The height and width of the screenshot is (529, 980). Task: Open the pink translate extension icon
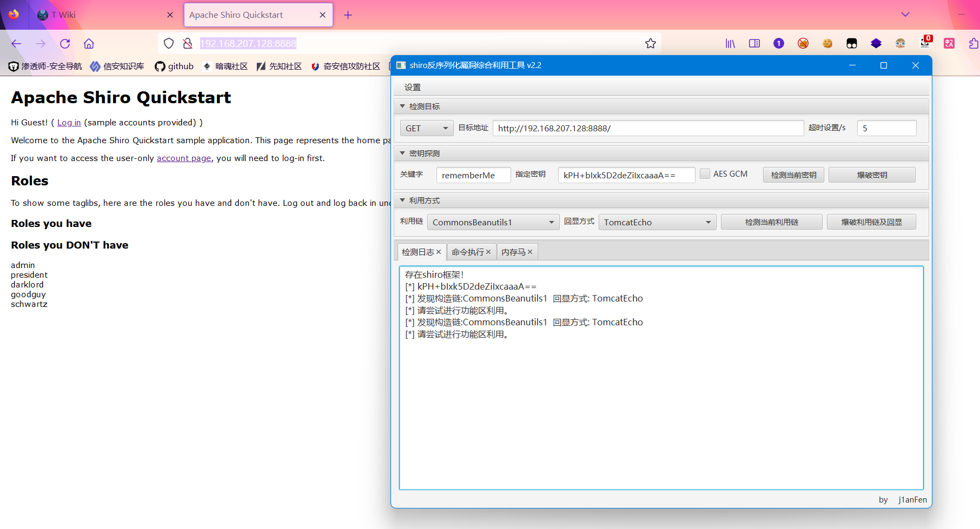coord(949,43)
